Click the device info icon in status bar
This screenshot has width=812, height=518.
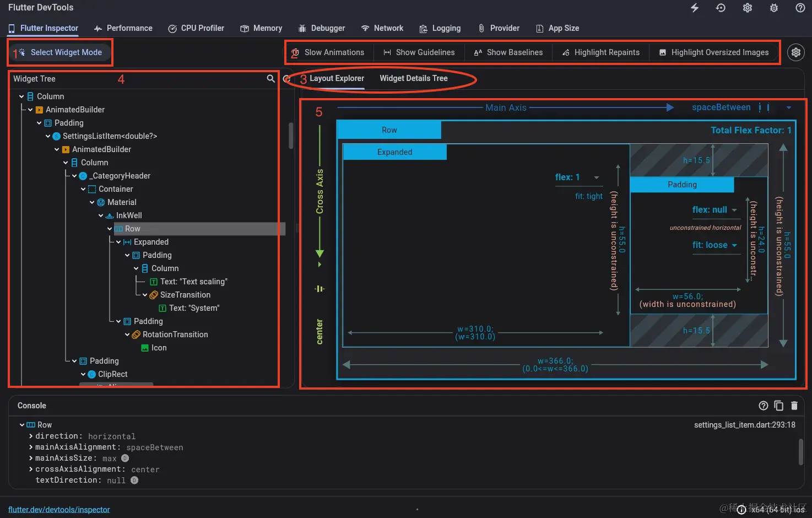(741, 510)
